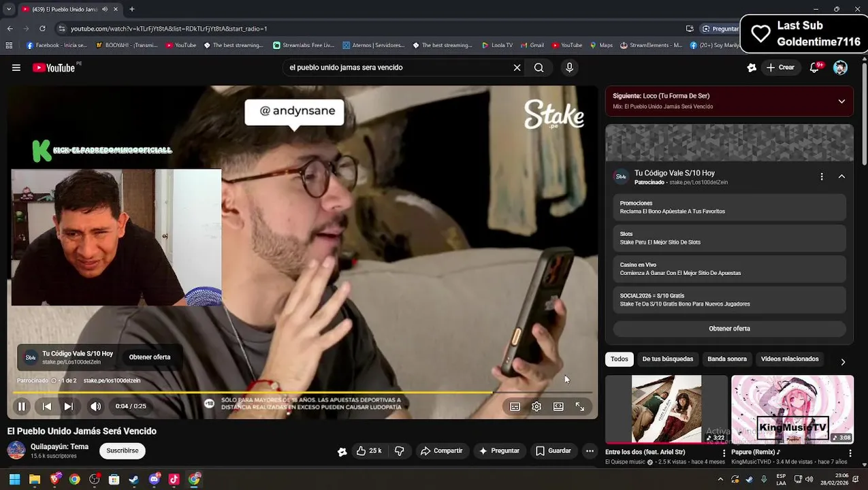Mute the tab audio icon
Image resolution: width=868 pixels, height=490 pixels.
tap(105, 9)
